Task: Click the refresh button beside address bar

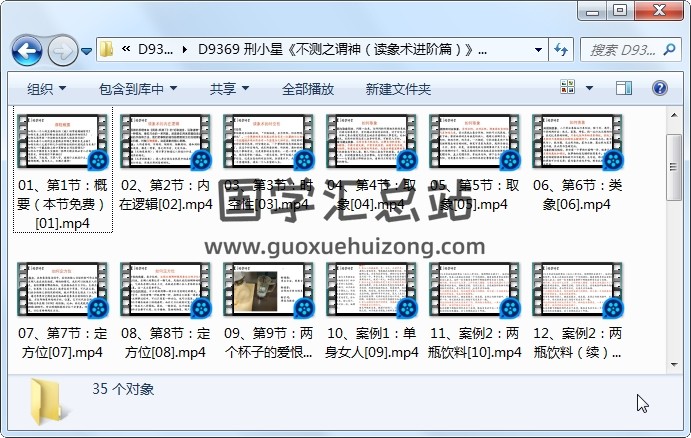Action: 560,49
